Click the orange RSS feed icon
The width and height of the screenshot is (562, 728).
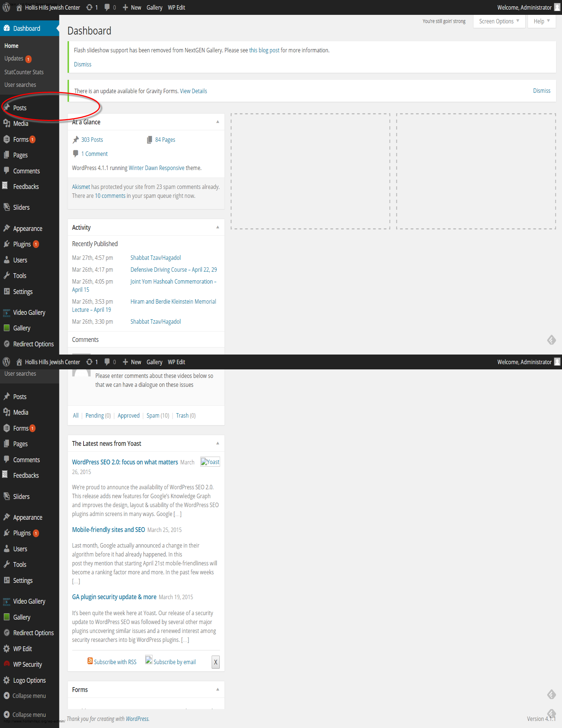[90, 661]
